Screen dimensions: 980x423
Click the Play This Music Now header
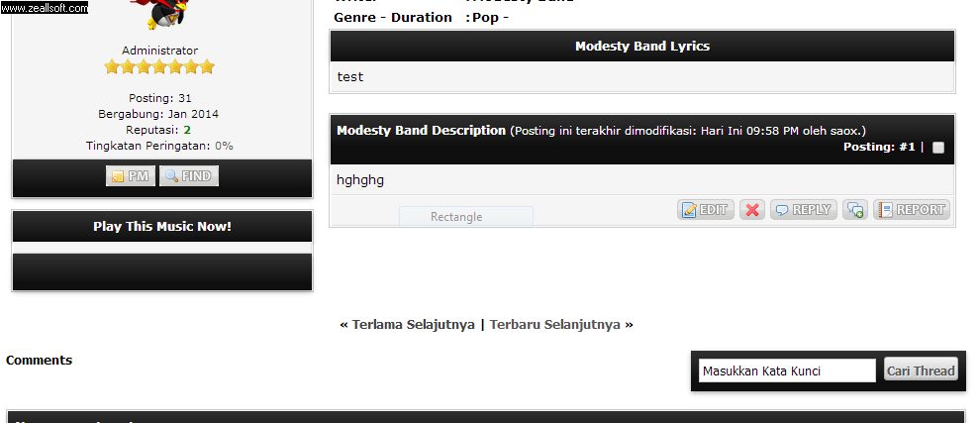pyautogui.click(x=162, y=226)
